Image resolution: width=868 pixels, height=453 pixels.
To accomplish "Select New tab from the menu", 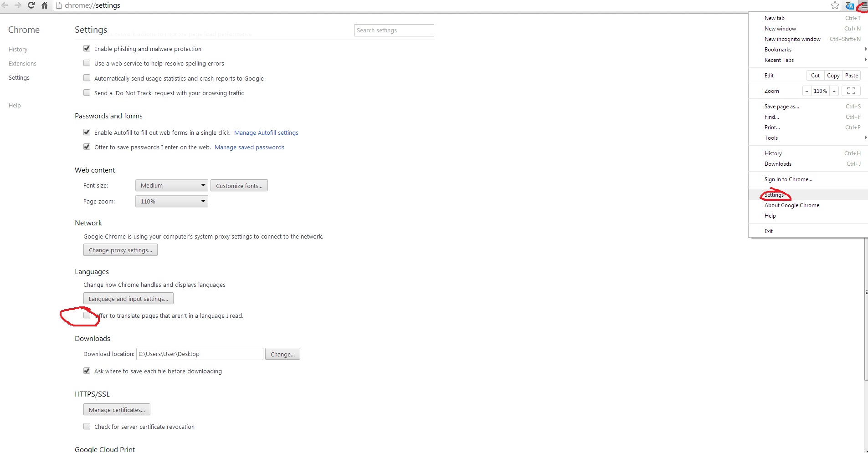I will coord(808,18).
